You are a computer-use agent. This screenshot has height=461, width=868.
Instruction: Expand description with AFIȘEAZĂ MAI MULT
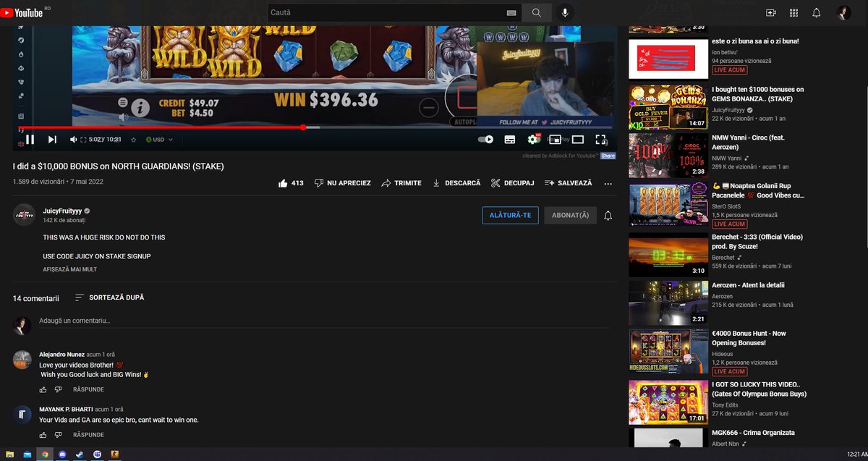69,269
